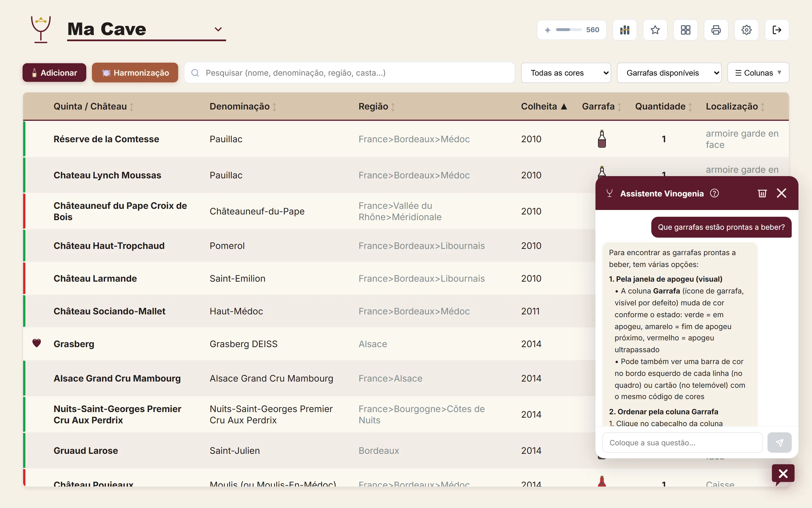Log out with the exit icon
Image resolution: width=812 pixels, height=508 pixels.
point(777,30)
